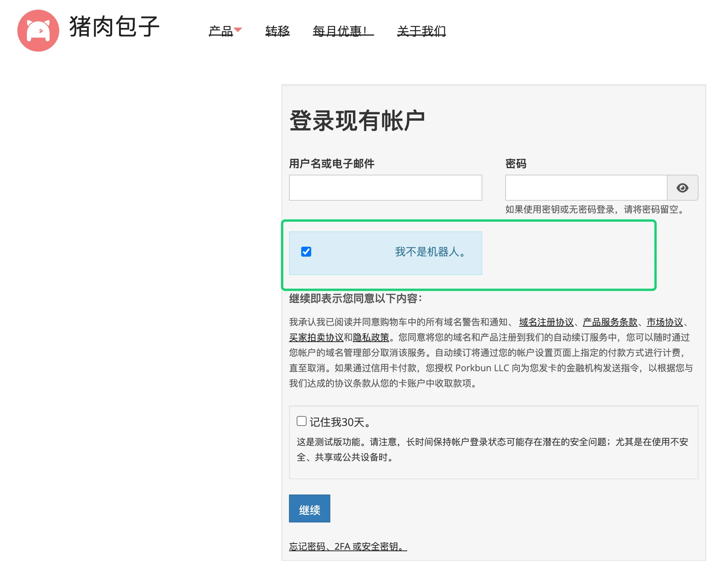
Task: Open the 转移 navigation item
Action: coord(277,31)
